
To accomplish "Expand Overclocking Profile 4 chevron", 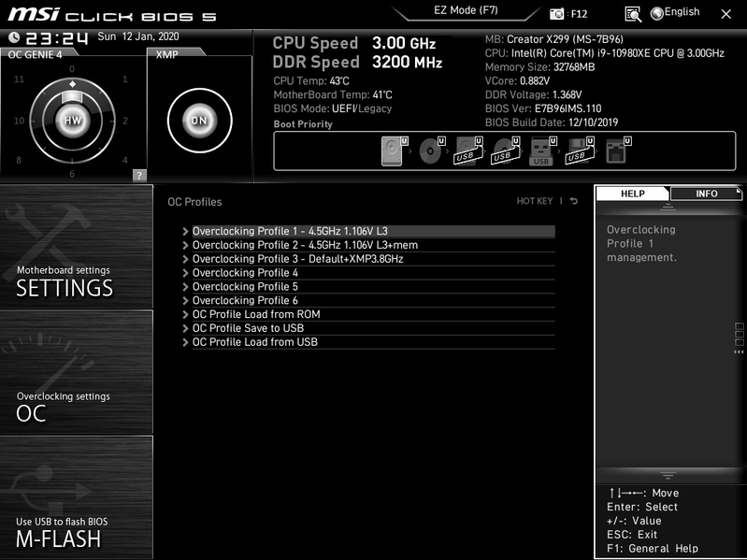I will (x=185, y=273).
